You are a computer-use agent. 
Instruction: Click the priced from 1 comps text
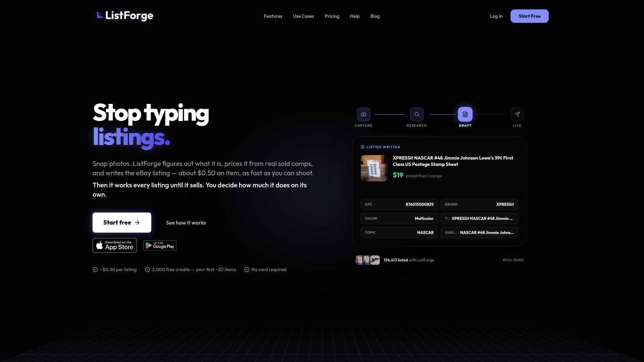pyautogui.click(x=424, y=176)
